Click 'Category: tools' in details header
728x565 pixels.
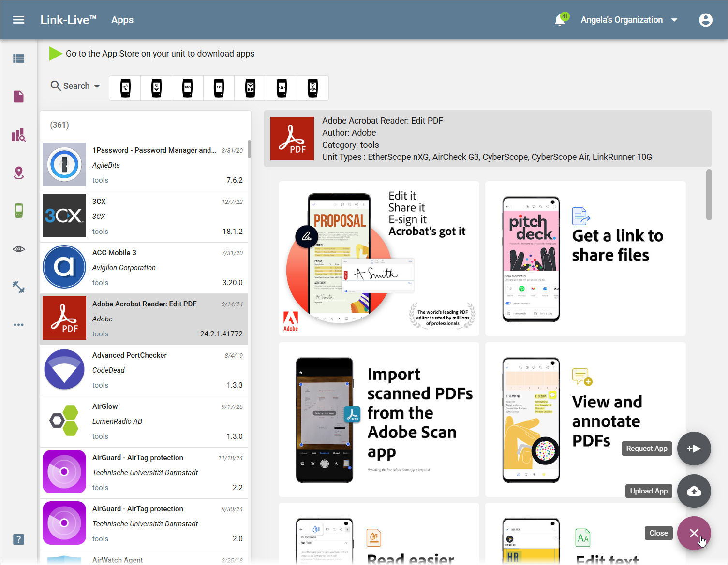pyautogui.click(x=351, y=145)
